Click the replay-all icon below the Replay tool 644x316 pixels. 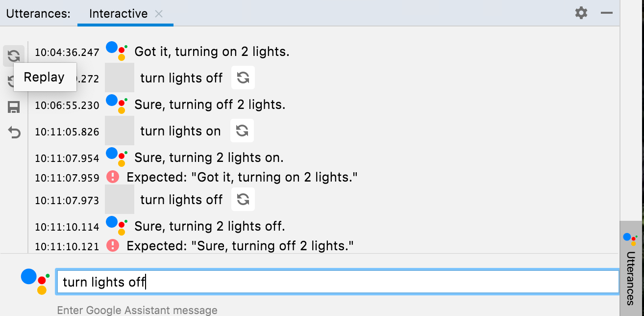[14, 81]
